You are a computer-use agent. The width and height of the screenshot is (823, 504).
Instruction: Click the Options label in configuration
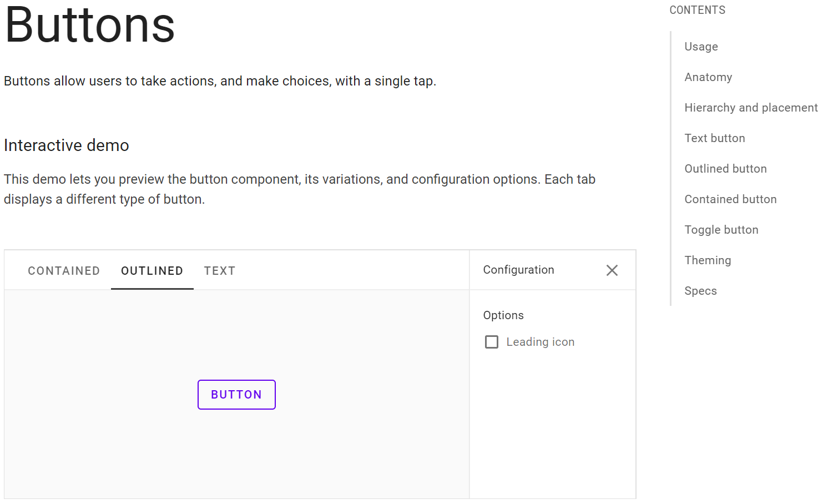[x=503, y=315]
